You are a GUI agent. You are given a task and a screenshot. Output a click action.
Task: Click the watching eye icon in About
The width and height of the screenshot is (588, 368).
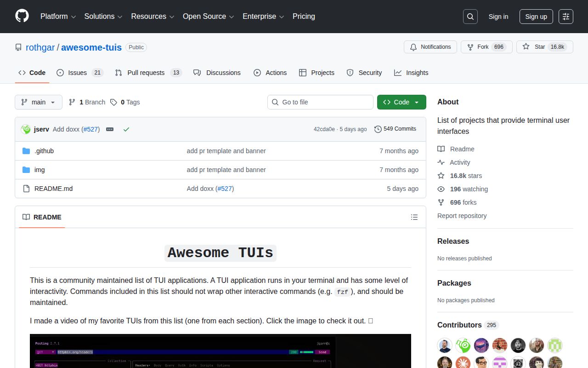point(441,189)
